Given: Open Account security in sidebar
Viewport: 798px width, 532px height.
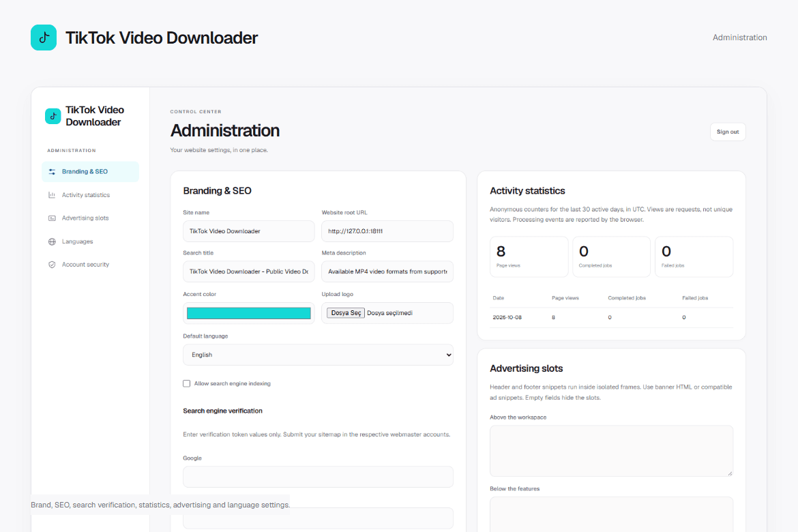Looking at the screenshot, I should click(90, 265).
